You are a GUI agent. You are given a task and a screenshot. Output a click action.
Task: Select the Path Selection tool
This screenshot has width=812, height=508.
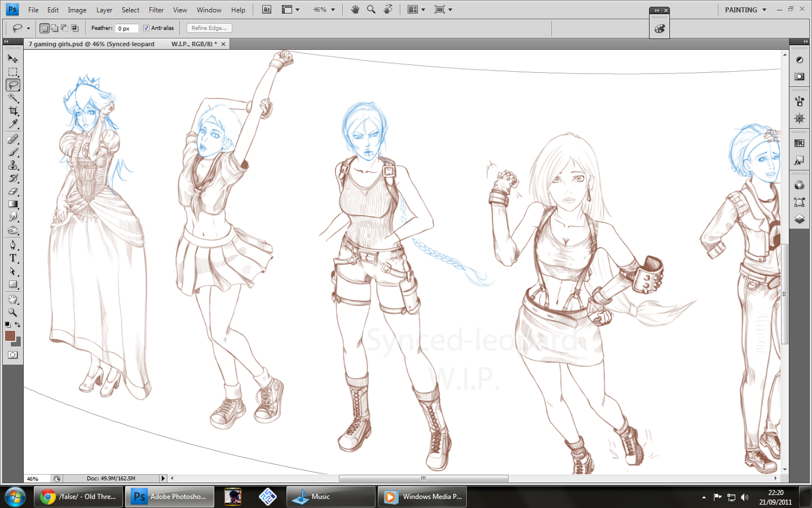click(12, 271)
